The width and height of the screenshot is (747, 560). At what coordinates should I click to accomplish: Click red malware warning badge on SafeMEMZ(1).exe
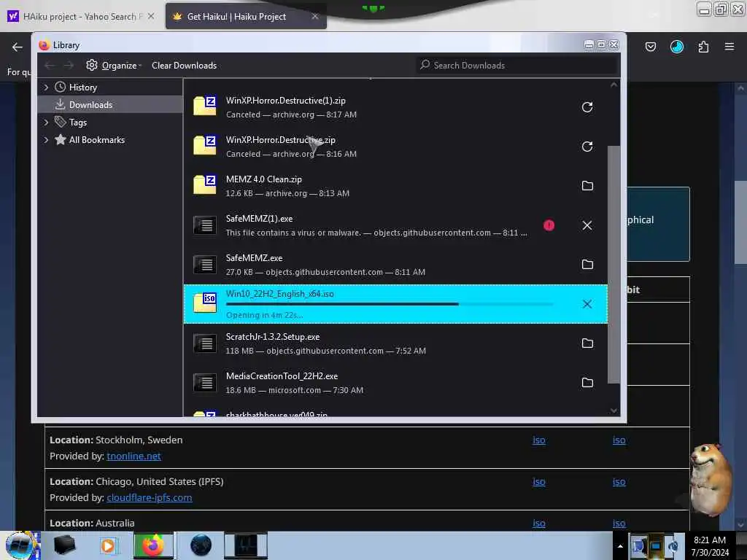pos(549,225)
